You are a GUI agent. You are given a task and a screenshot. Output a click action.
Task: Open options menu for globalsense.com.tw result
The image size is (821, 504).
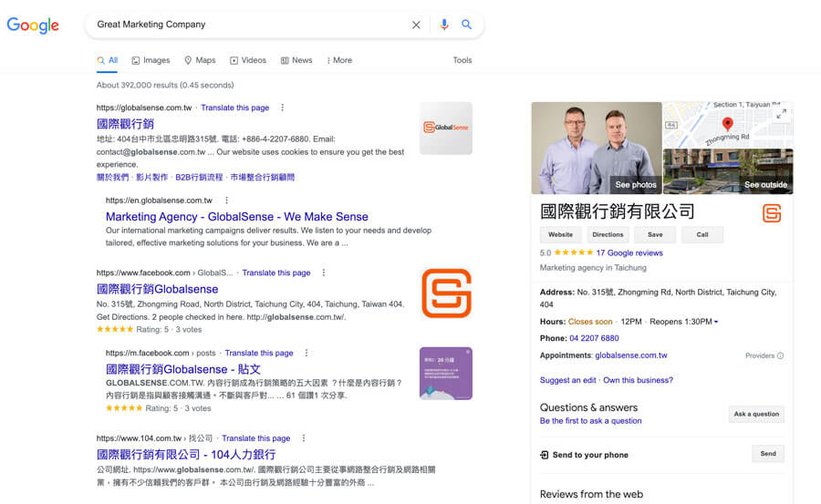tap(282, 108)
